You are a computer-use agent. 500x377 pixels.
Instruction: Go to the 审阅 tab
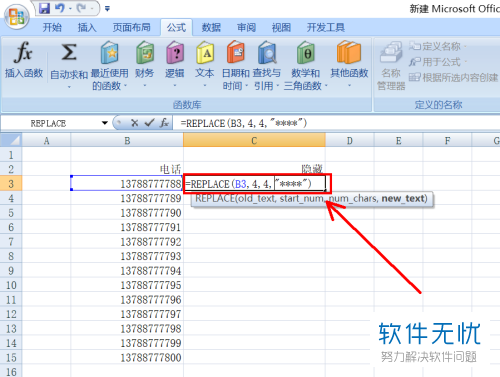[246, 27]
